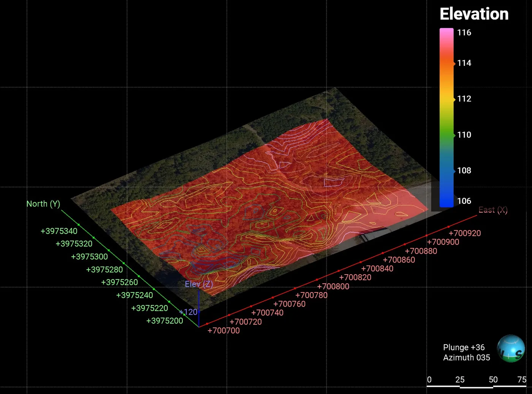This screenshot has height=394, width=532.
Task: Click the 116 legend value
Action: tap(464, 33)
